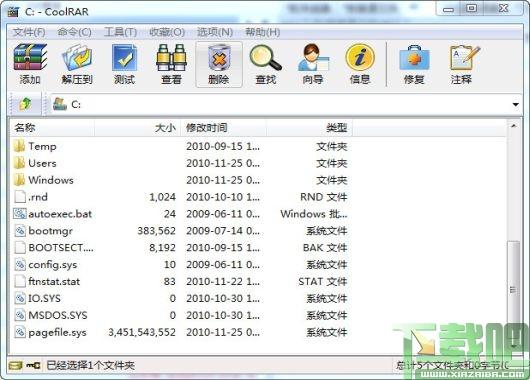530x380 pixels.
Task: Click the .rnd file icon
Action: click(20, 197)
